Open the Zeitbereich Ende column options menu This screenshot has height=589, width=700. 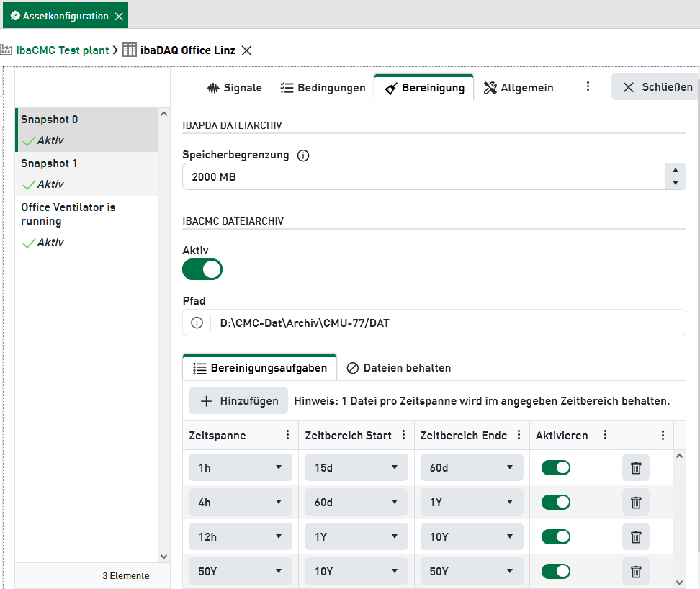point(519,435)
